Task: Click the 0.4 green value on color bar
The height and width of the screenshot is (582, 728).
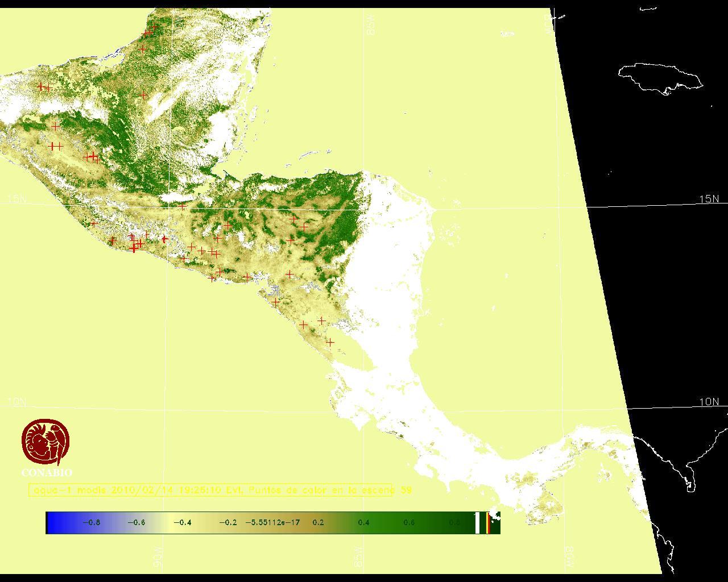Action: tap(363, 523)
